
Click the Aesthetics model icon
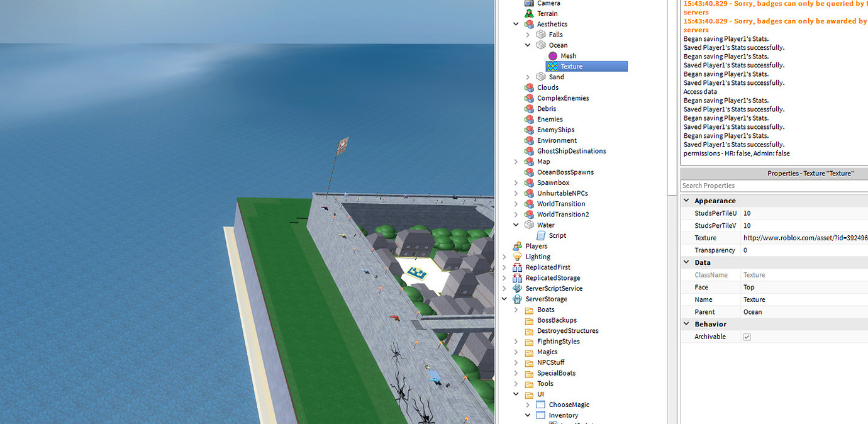(x=529, y=24)
